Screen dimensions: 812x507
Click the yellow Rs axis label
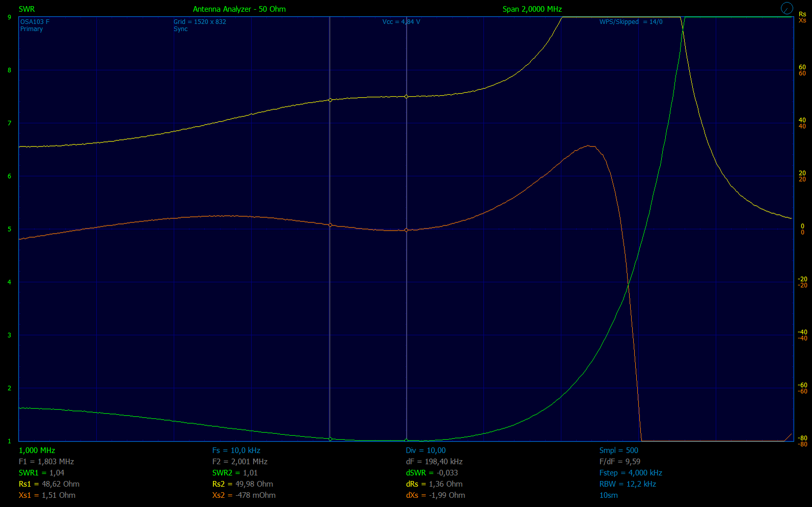[x=802, y=14]
